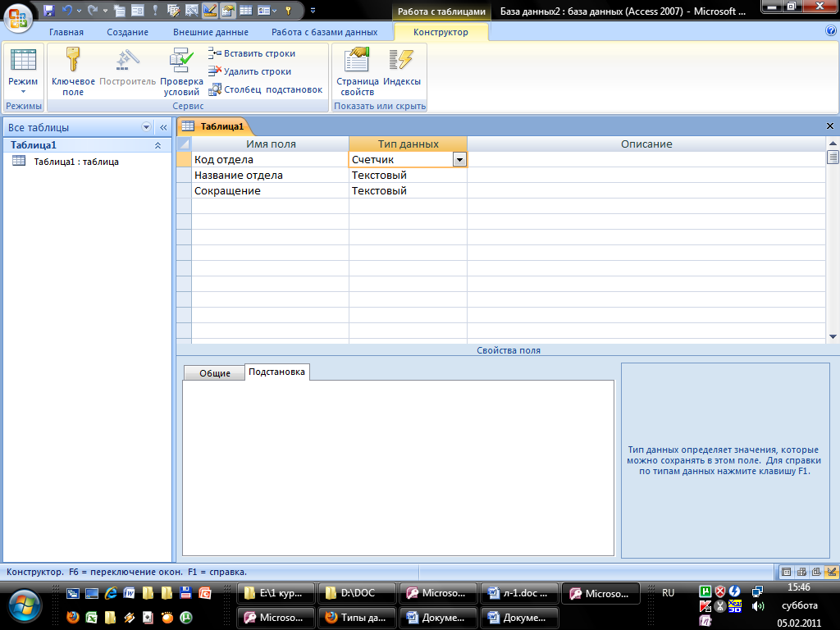
Task: Launch Firefox from quick launch
Action: [x=73, y=617]
